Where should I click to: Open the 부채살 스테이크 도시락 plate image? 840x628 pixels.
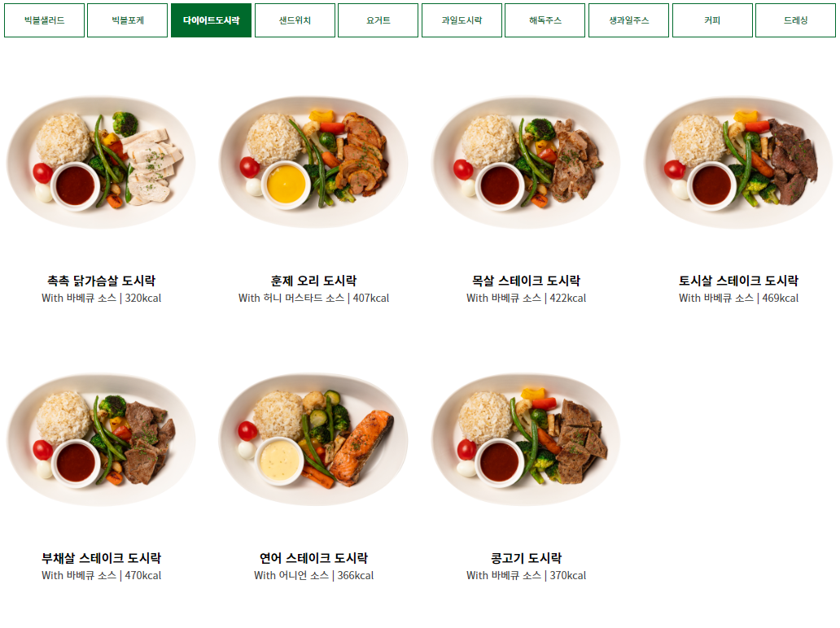[x=101, y=440]
